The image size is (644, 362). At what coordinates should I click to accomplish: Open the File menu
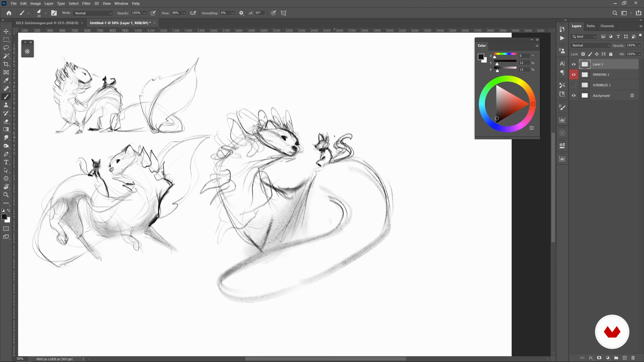click(x=14, y=4)
